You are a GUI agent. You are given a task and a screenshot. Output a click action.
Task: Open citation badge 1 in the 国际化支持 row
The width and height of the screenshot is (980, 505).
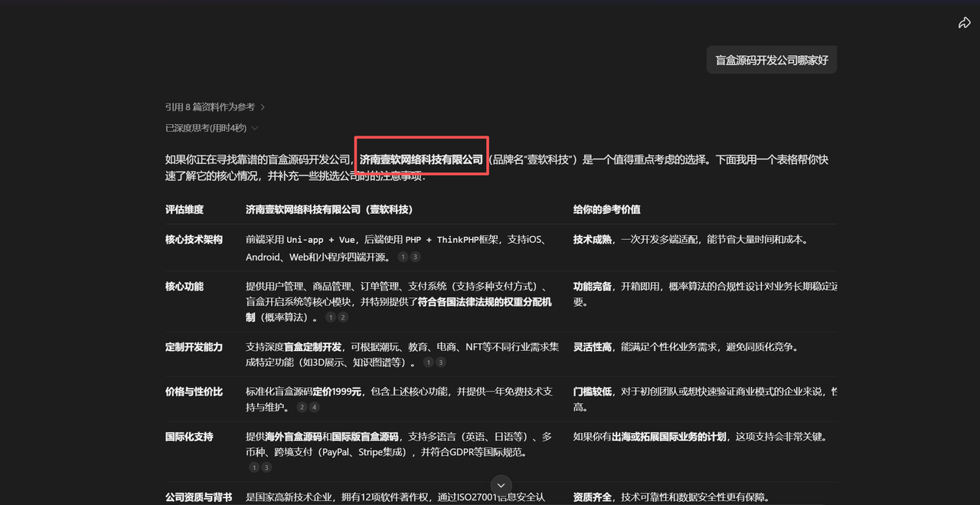click(x=253, y=467)
